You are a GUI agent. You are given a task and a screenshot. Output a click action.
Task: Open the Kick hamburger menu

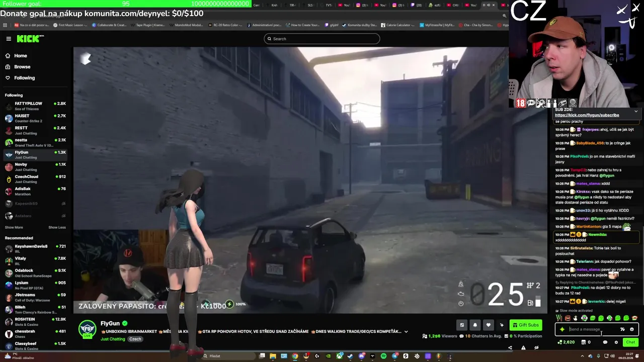[x=9, y=39]
